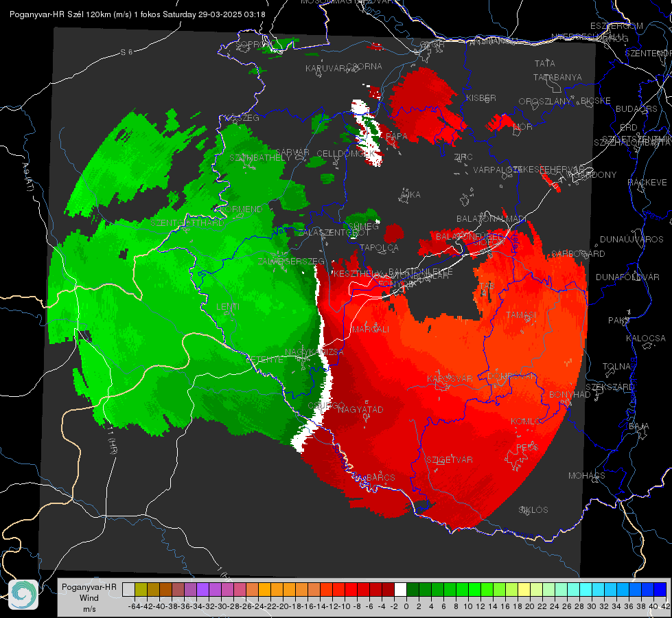The height and width of the screenshot is (618, 672).
Task: Select the TOLNA town label
Action: click(x=616, y=367)
